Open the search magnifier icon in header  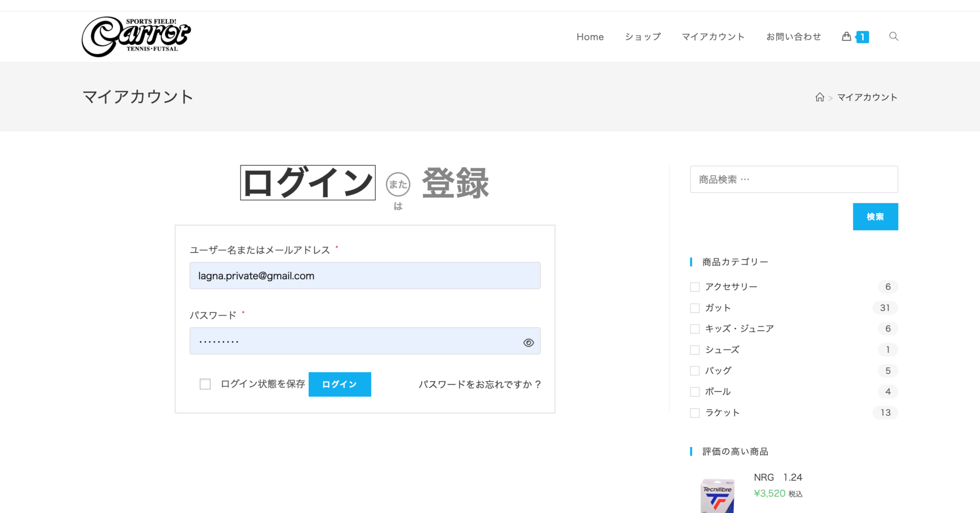[x=893, y=37]
